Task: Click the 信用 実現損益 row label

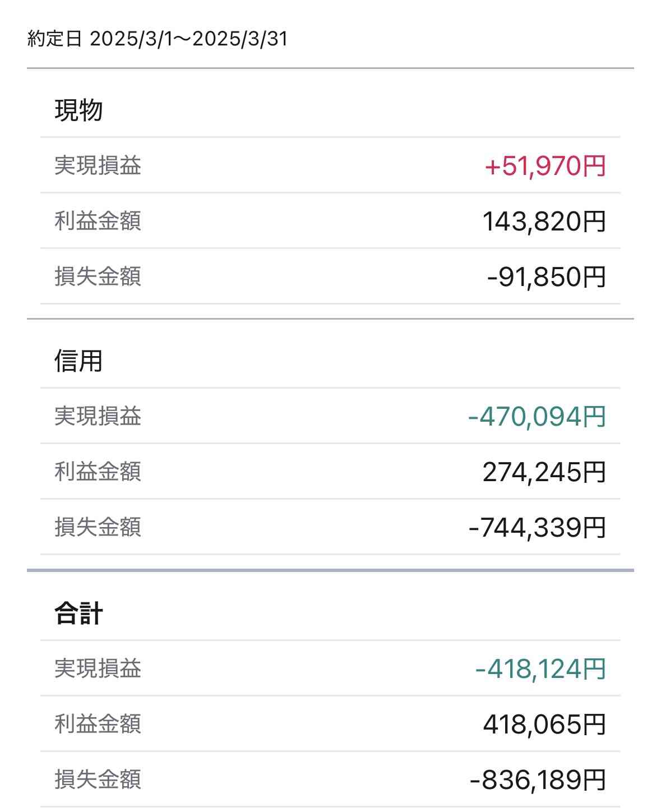Action: point(98,416)
